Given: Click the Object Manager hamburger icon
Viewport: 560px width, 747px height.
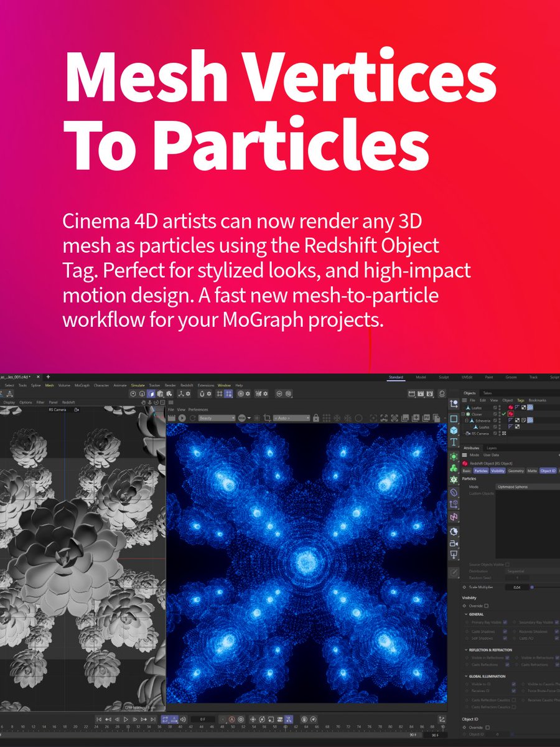Looking at the screenshot, I should click(x=464, y=400).
